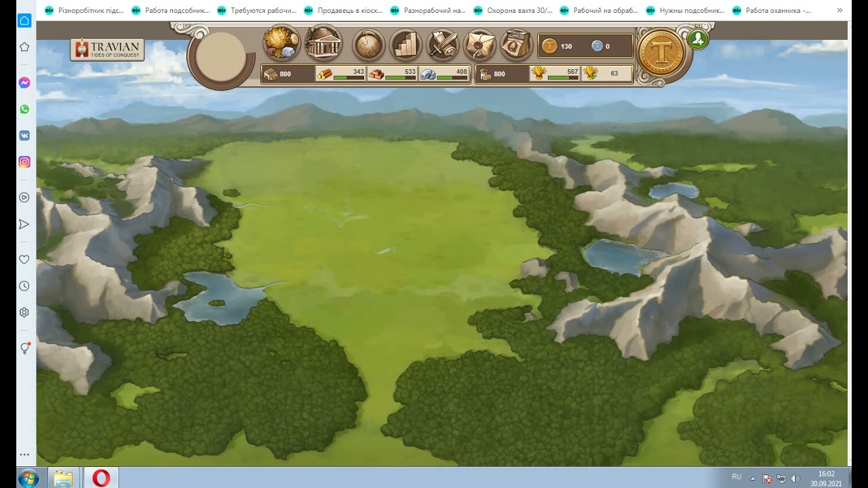Click the silver coin balance 0
This screenshot has width=868, height=488.
(601, 46)
